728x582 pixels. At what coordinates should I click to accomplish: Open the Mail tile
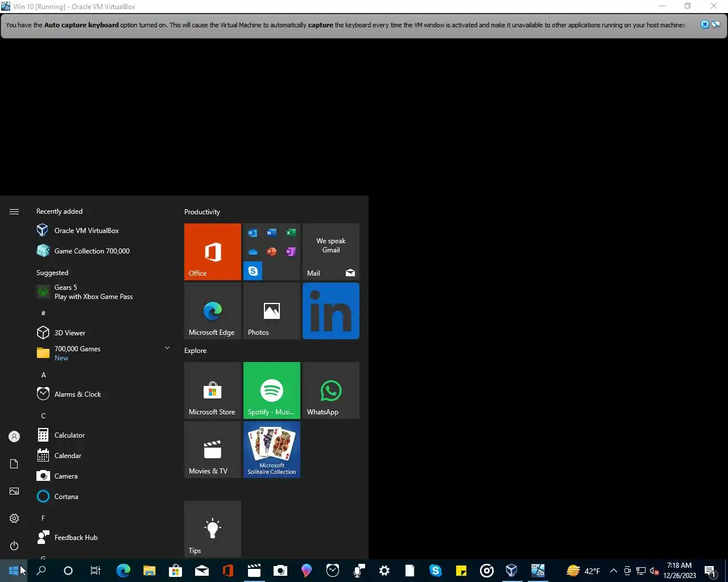pyautogui.click(x=331, y=252)
